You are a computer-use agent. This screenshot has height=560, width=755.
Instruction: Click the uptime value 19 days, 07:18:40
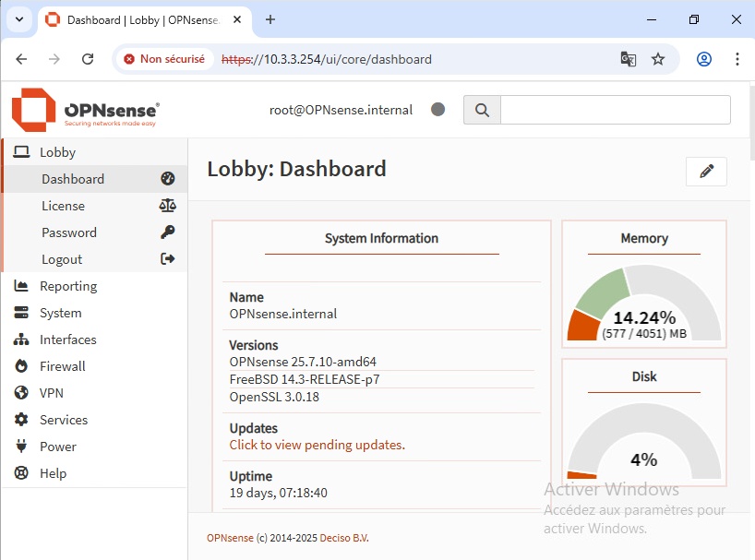coord(279,493)
